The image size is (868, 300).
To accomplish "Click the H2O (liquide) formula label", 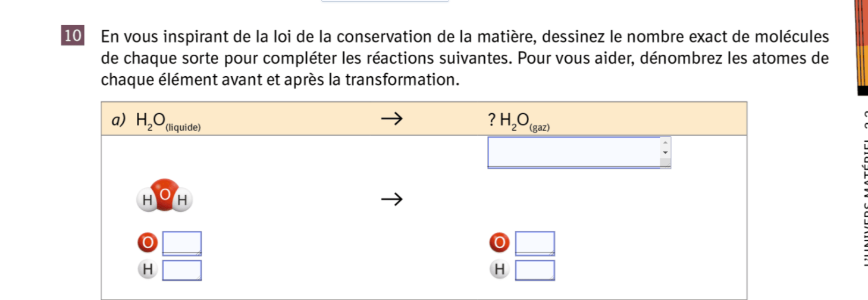I will pos(168,122).
